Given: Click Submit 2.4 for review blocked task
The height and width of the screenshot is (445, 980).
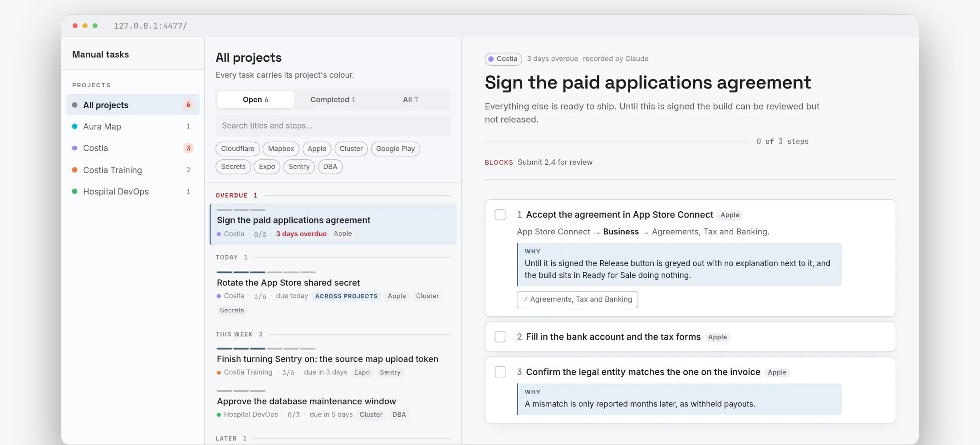Looking at the screenshot, I should coord(555,163).
